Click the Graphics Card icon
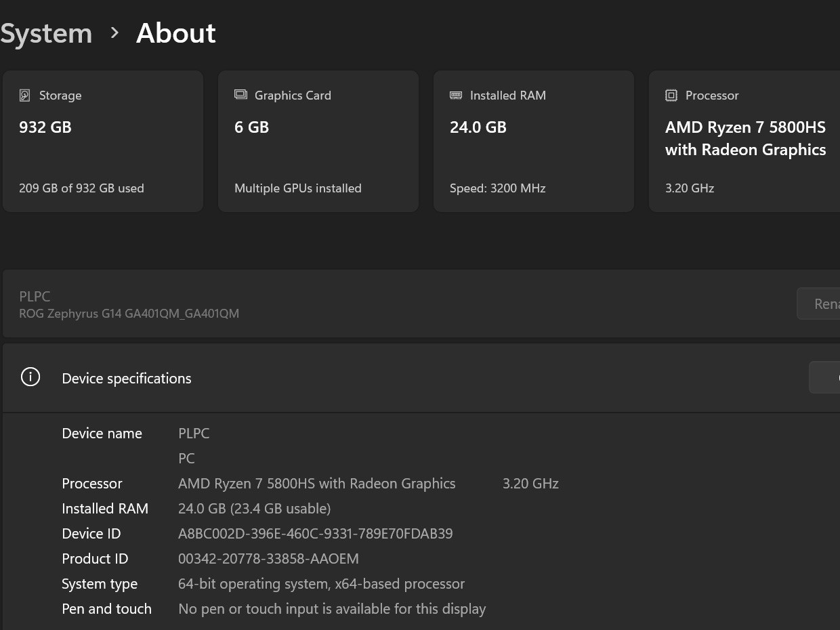 (240, 95)
